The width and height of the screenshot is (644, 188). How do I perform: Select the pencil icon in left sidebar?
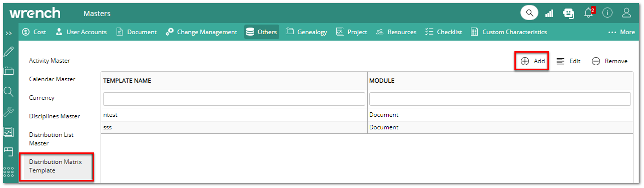point(9,52)
